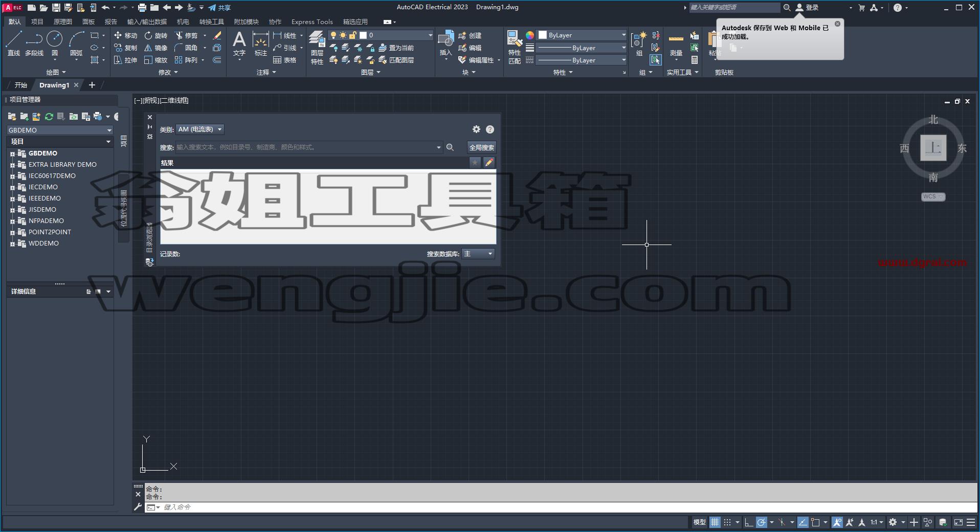Open the AM (电流表) category dropdown
Image resolution: width=980 pixels, height=532 pixels.
click(200, 129)
